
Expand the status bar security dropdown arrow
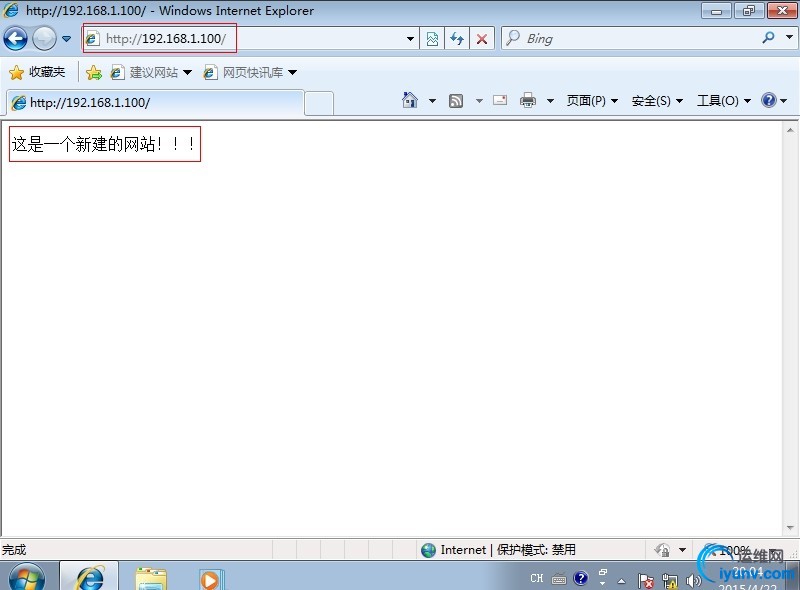coord(682,550)
